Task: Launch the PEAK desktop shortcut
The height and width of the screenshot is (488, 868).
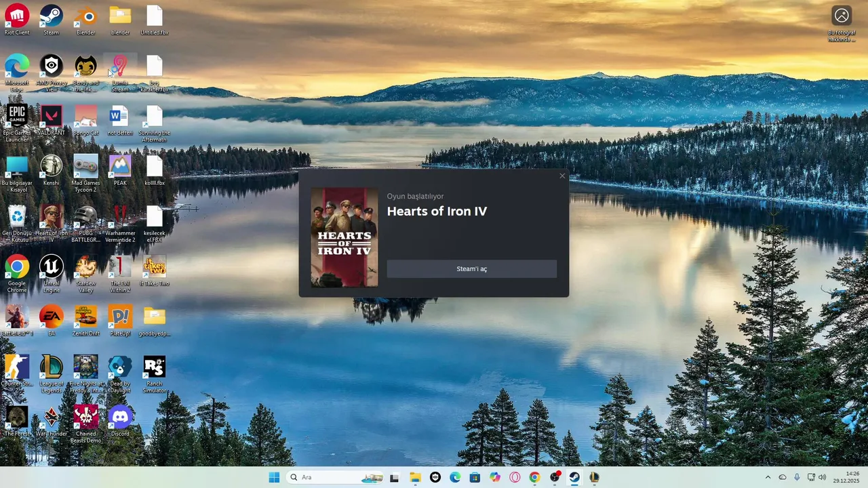Action: click(120, 171)
